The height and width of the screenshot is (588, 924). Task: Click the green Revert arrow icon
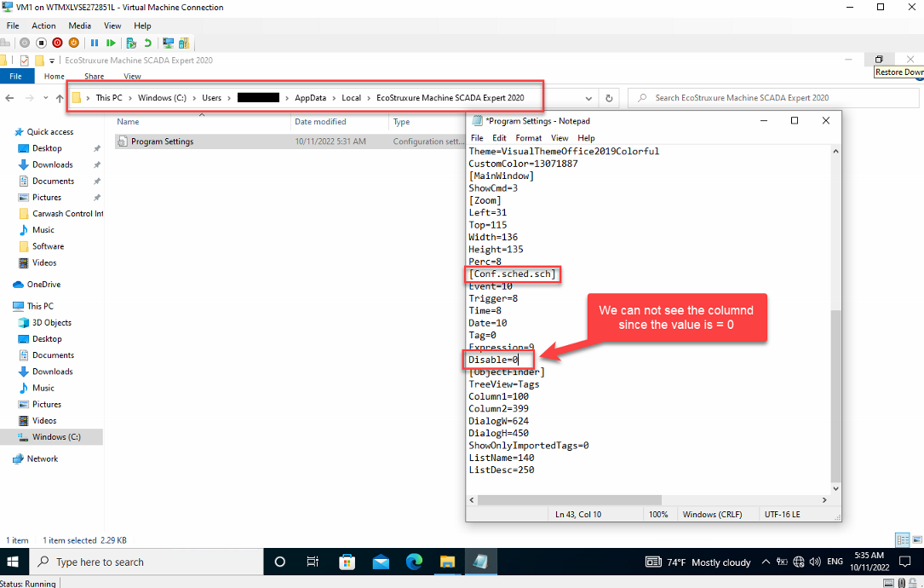pyautogui.click(x=148, y=43)
